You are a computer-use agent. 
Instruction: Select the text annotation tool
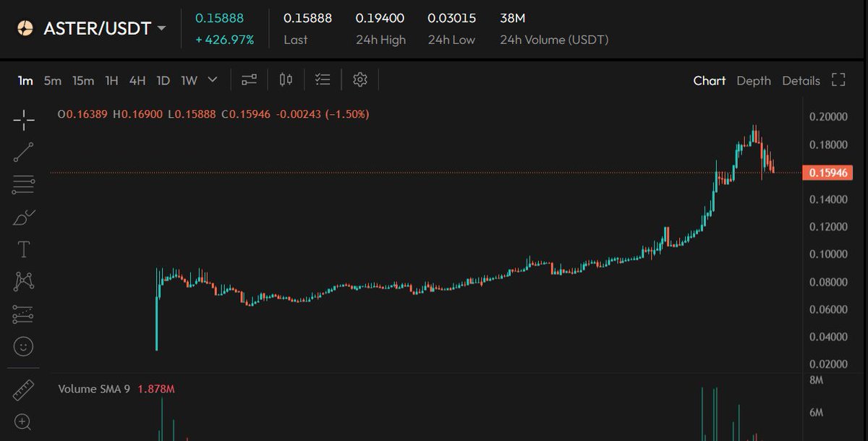click(x=24, y=249)
